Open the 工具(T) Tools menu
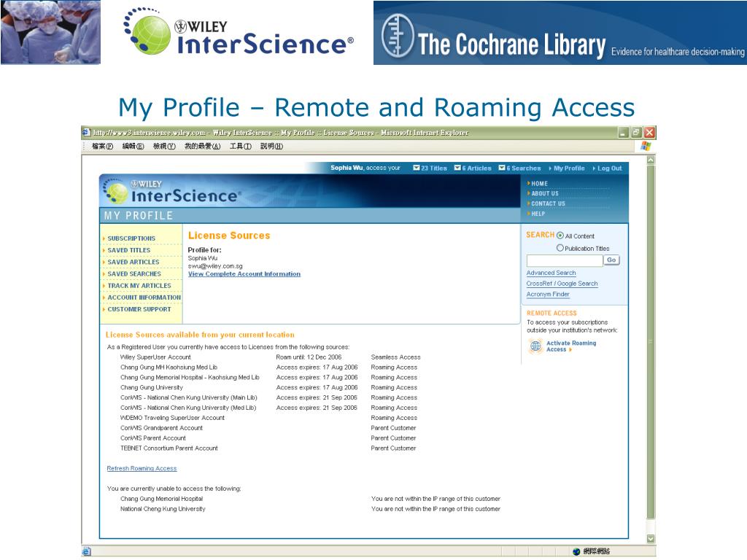The height and width of the screenshot is (560, 747). point(241,146)
